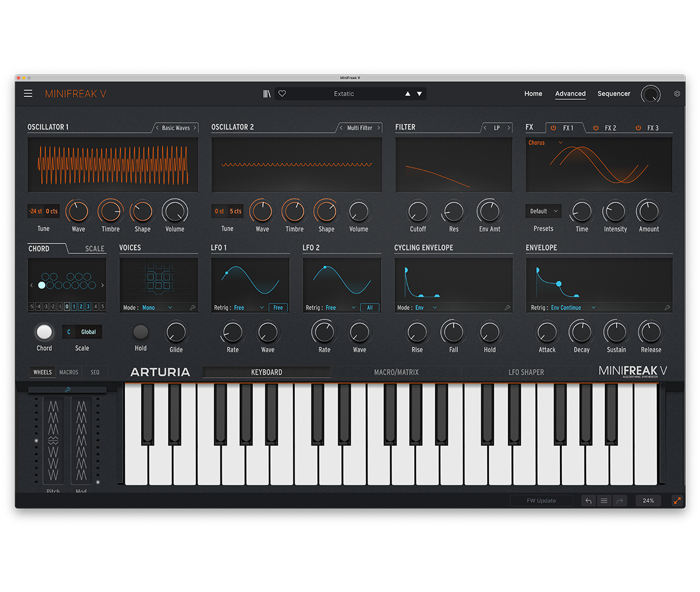This screenshot has width=700, height=592.
Task: Open Envelope Retrig Env Continue dropdown
Action: (573, 308)
